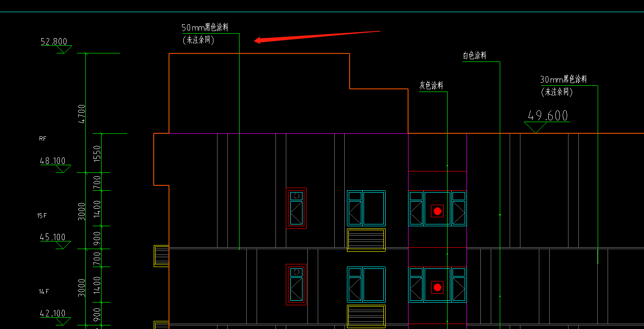Select the 49.600 elevation value
This screenshot has height=329, width=644.
click(x=548, y=116)
